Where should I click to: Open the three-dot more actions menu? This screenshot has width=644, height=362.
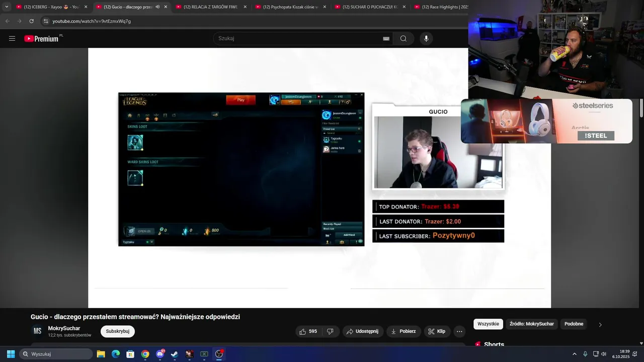click(459, 331)
